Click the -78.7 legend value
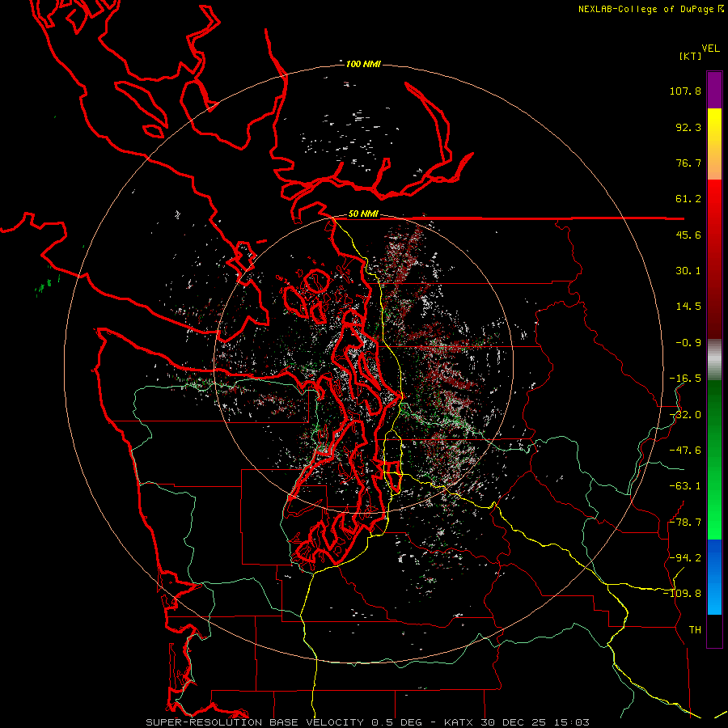This screenshot has width=728, height=728. (685, 523)
